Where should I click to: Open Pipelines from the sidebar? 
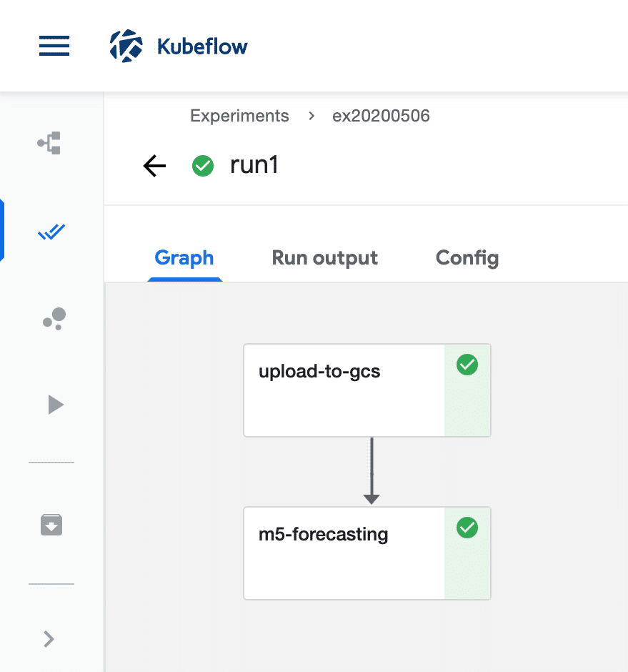(50, 143)
